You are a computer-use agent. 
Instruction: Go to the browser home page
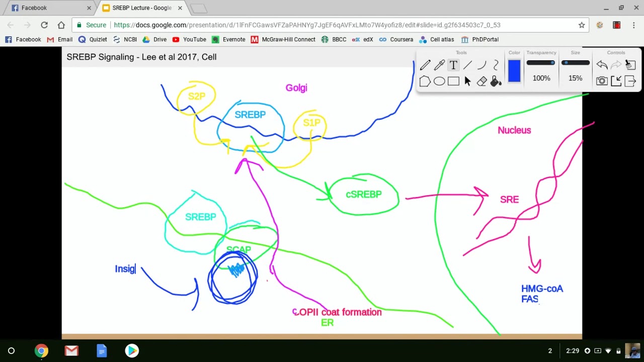click(61, 25)
